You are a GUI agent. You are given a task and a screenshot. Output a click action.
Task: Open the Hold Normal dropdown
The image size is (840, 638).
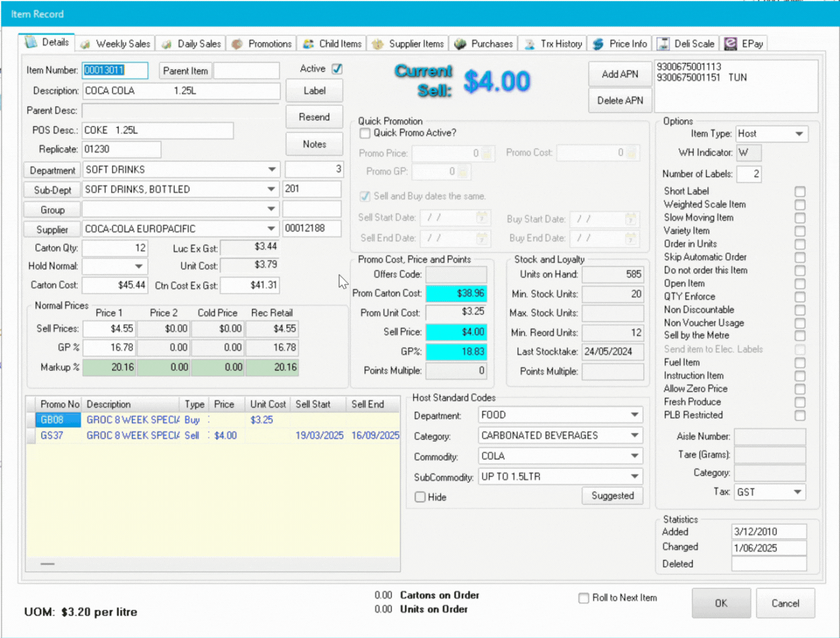coord(139,266)
